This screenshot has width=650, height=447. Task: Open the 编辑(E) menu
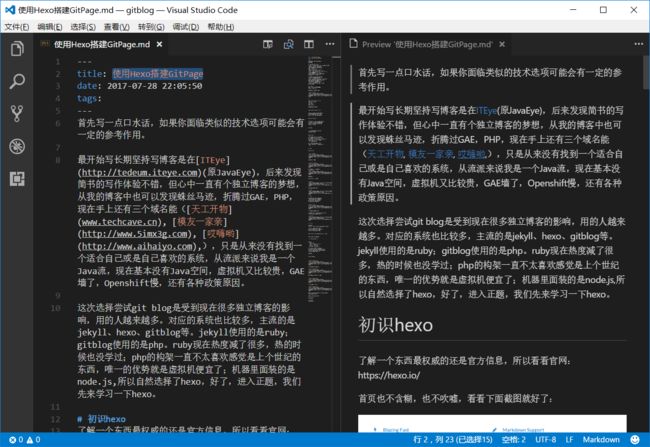point(50,27)
